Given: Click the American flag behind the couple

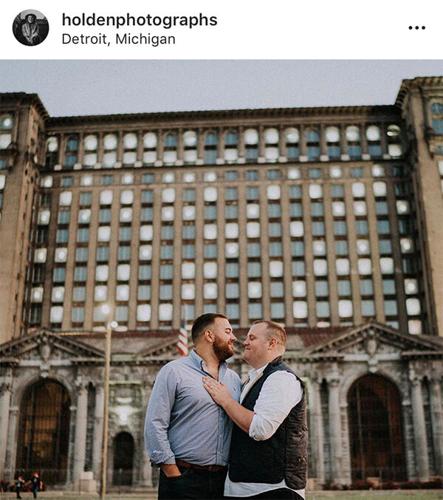Looking at the screenshot, I should (182, 340).
